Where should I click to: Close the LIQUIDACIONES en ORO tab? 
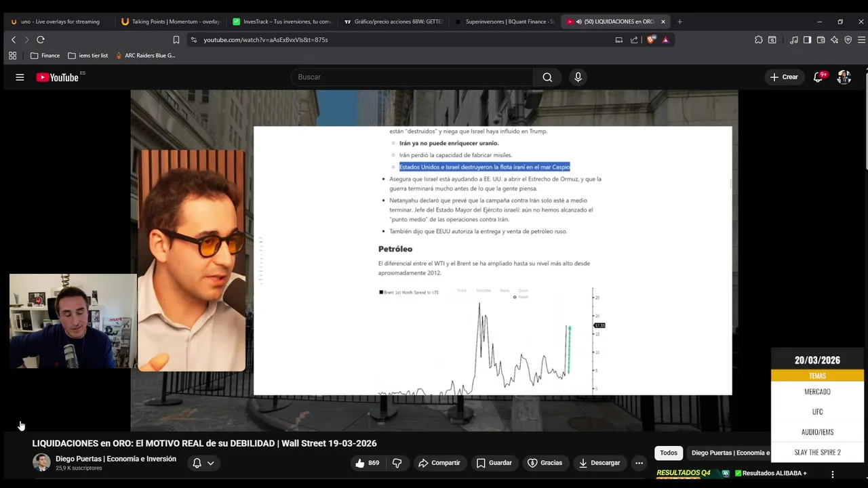coord(663,22)
